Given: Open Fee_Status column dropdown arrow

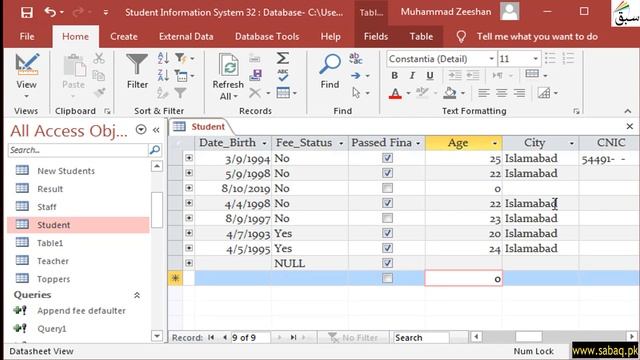Looking at the screenshot, I should click(341, 143).
